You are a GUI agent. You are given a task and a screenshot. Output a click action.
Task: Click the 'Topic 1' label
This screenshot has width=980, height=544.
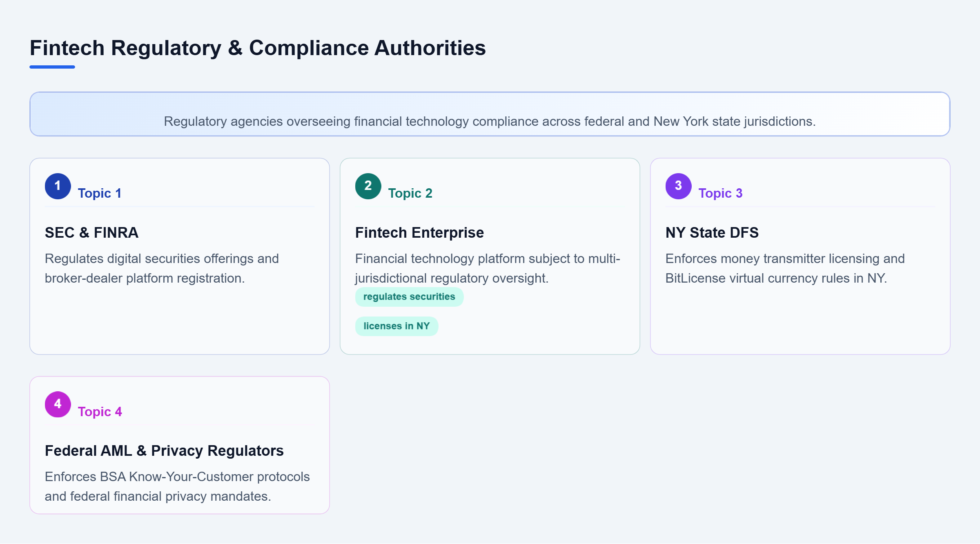click(100, 193)
